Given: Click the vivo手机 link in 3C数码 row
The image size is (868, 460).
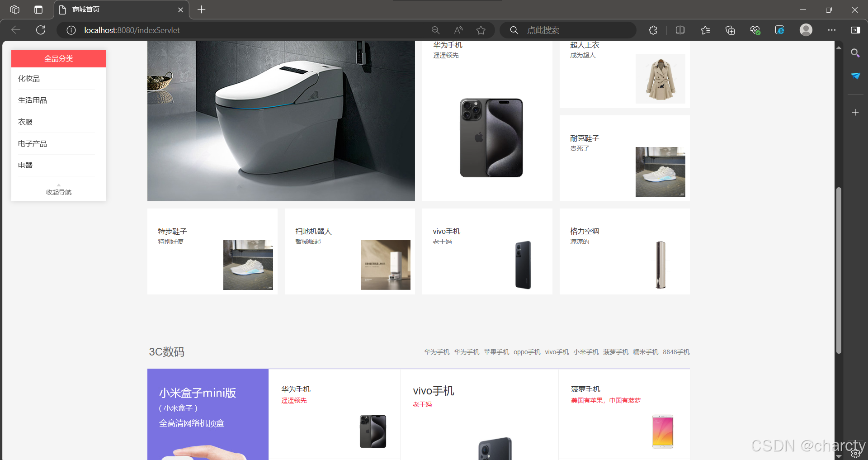Looking at the screenshot, I should [557, 352].
